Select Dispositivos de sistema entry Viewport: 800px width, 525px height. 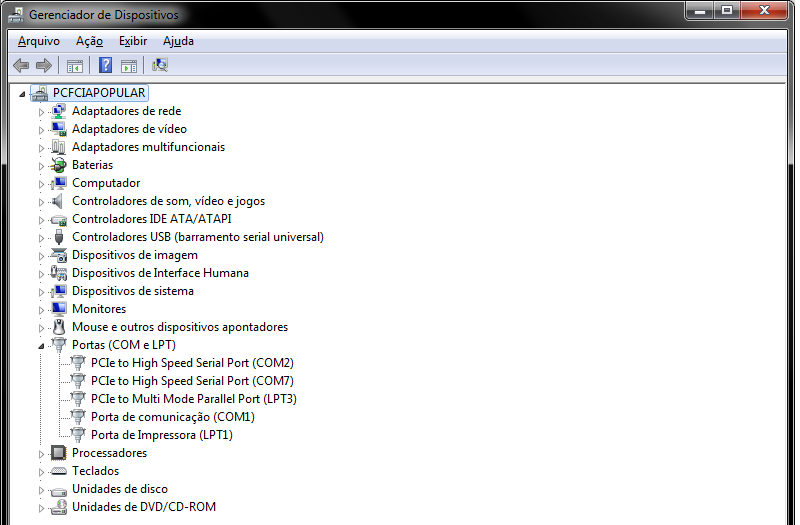coord(133,291)
